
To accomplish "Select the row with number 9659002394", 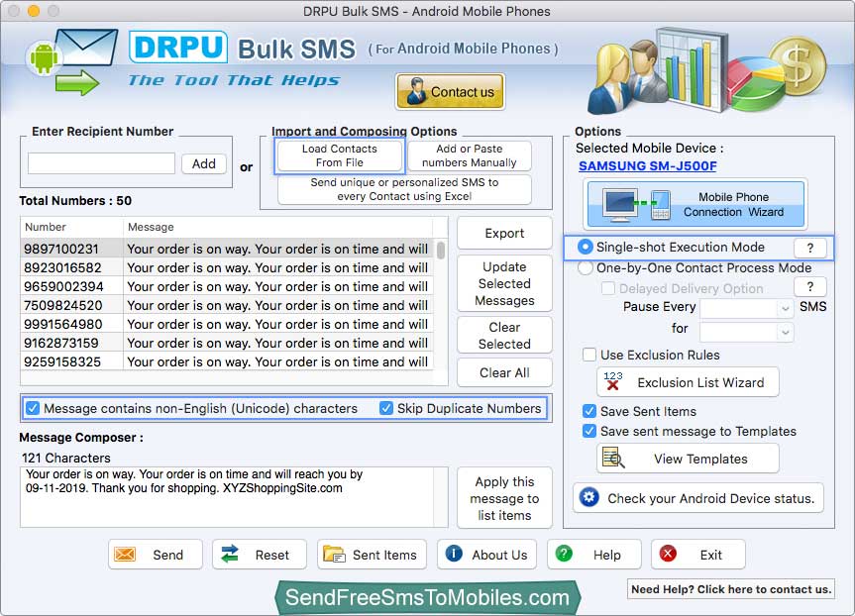I will click(227, 286).
